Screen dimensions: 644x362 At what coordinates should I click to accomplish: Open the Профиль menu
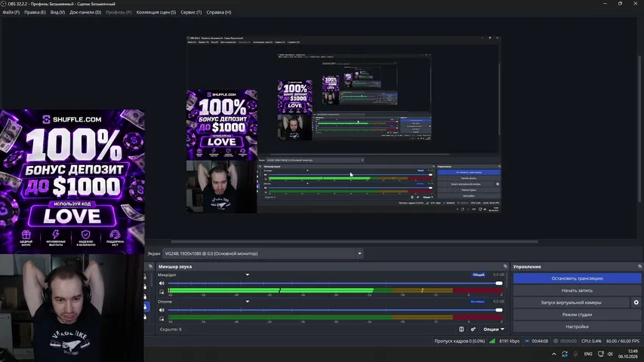(x=119, y=12)
